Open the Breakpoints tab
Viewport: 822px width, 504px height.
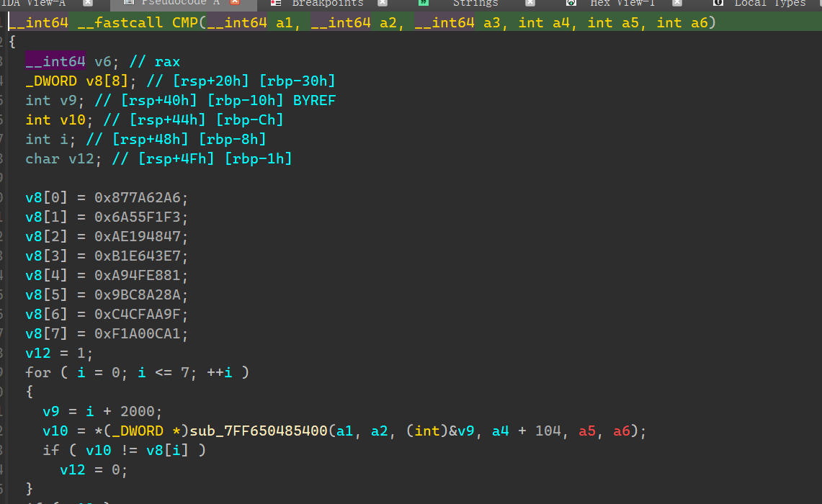tap(327, 3)
